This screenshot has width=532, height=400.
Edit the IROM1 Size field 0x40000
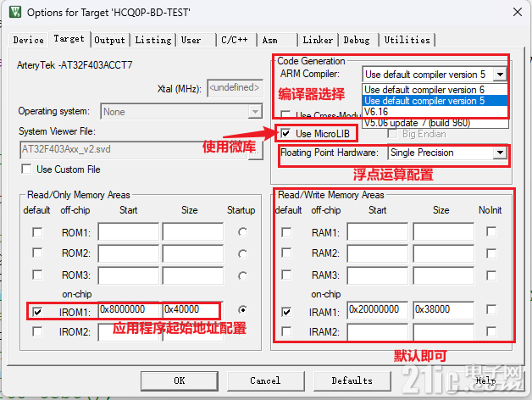(x=192, y=309)
